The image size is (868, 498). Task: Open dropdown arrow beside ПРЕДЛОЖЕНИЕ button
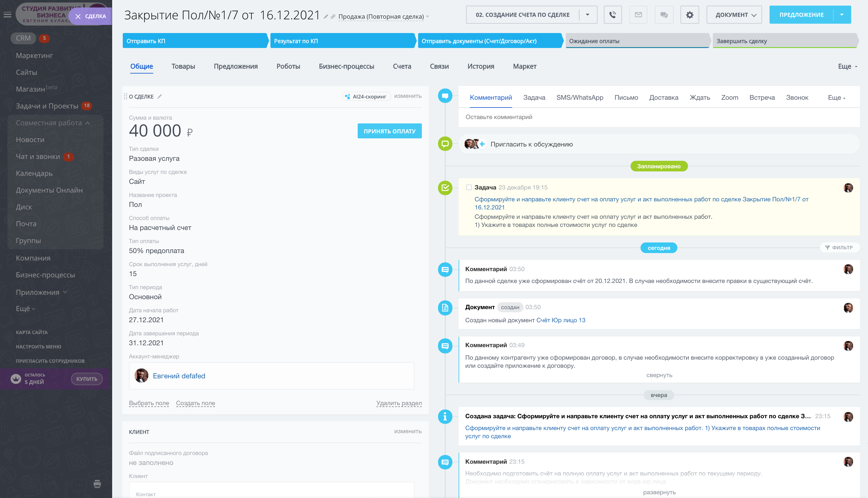842,15
